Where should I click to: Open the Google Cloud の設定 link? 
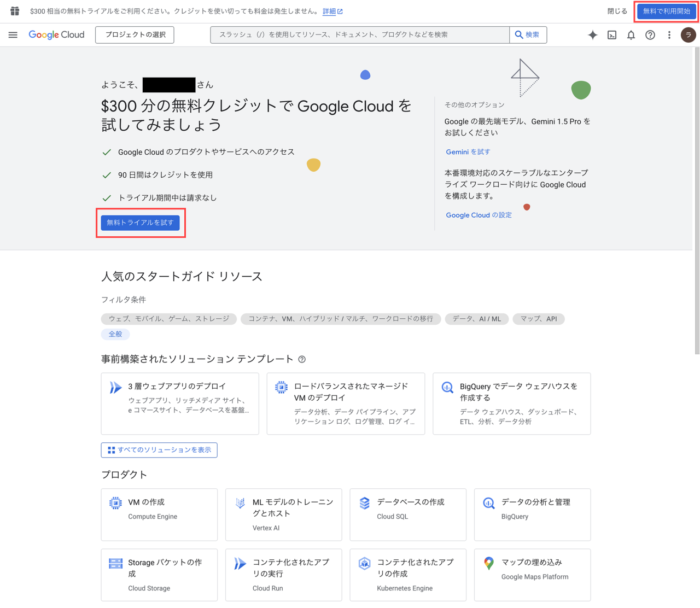(x=479, y=215)
